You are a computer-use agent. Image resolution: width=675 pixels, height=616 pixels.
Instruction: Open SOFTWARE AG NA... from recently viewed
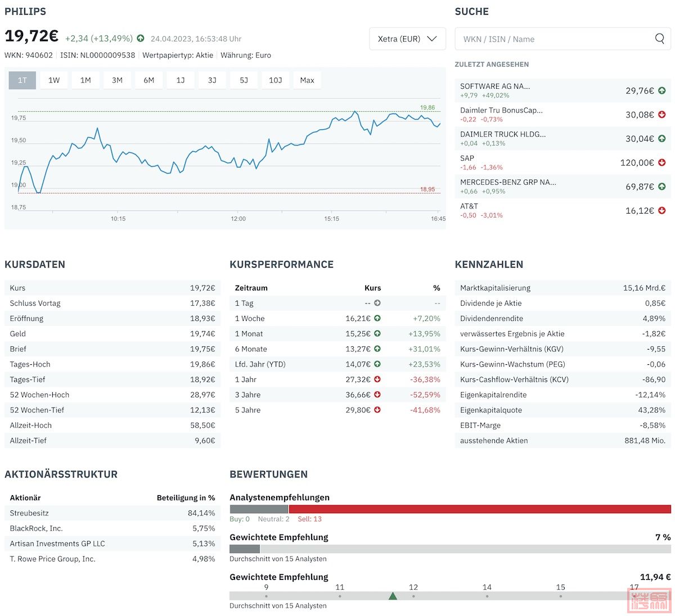562,90
